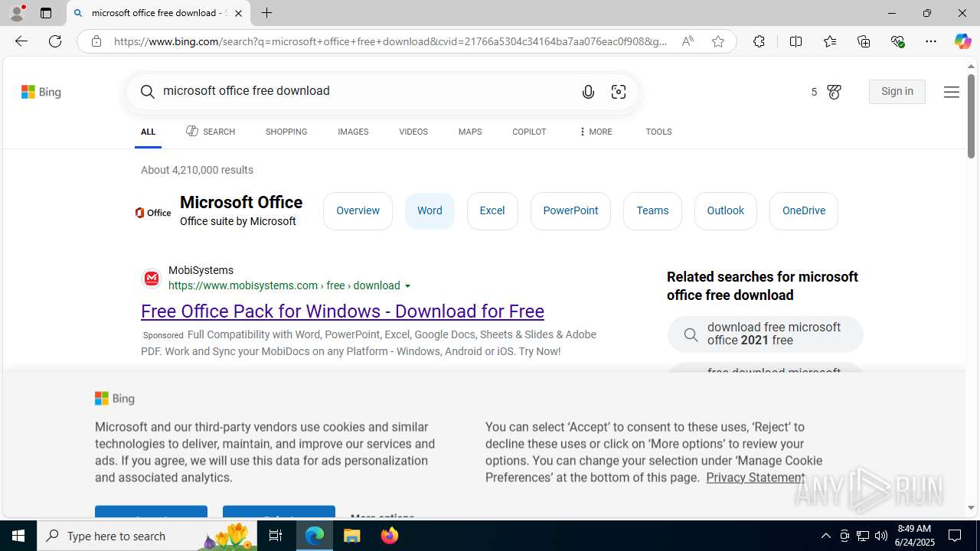
Task: Open a new browser tab
Action: (266, 13)
